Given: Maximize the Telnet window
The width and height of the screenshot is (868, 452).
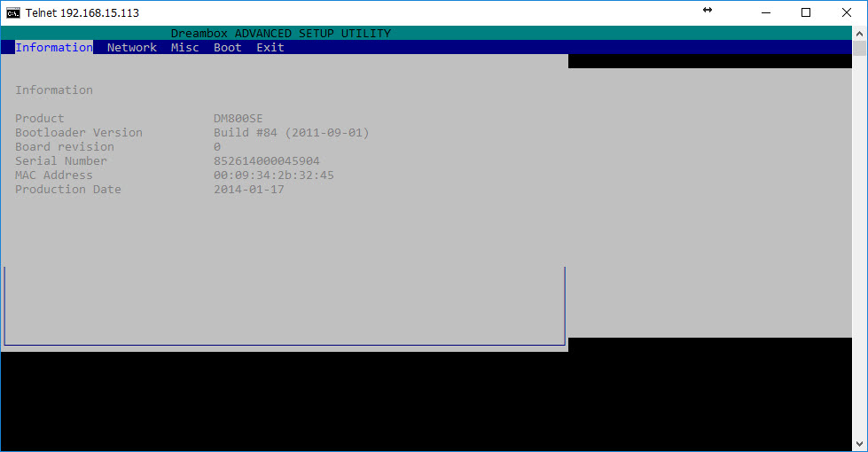Looking at the screenshot, I should 806,12.
